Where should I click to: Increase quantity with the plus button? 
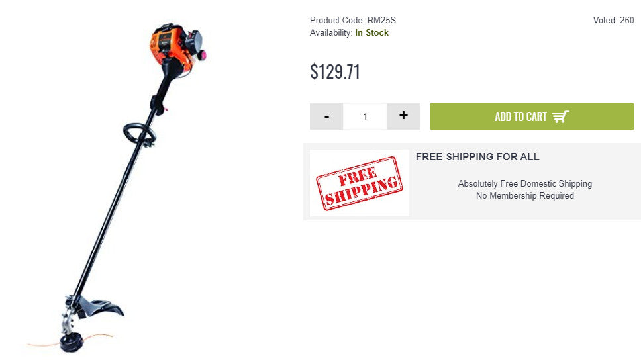pos(403,116)
